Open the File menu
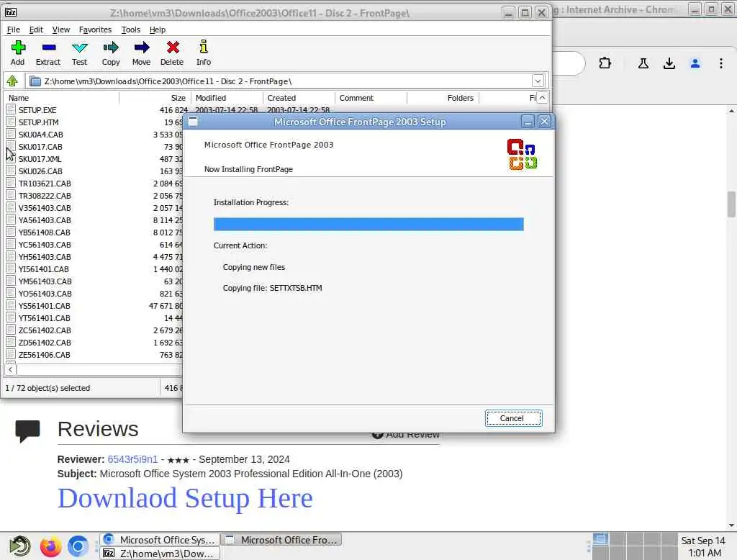 tap(13, 30)
